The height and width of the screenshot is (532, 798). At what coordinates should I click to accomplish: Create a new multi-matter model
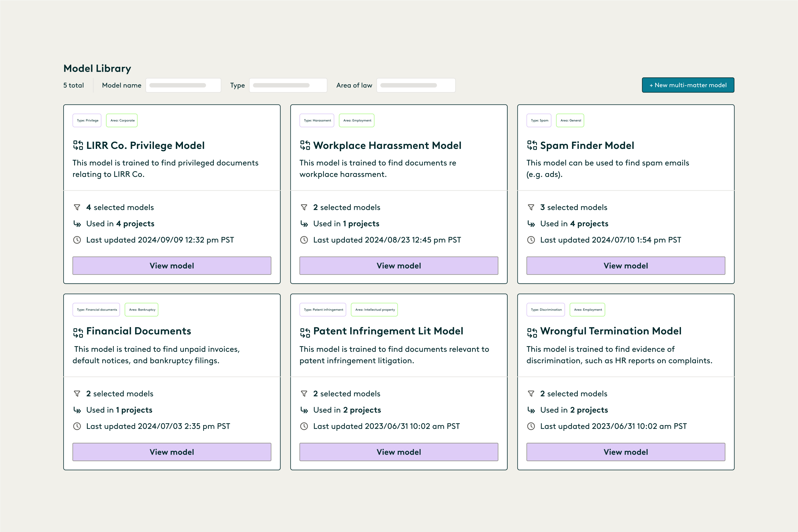(688, 85)
